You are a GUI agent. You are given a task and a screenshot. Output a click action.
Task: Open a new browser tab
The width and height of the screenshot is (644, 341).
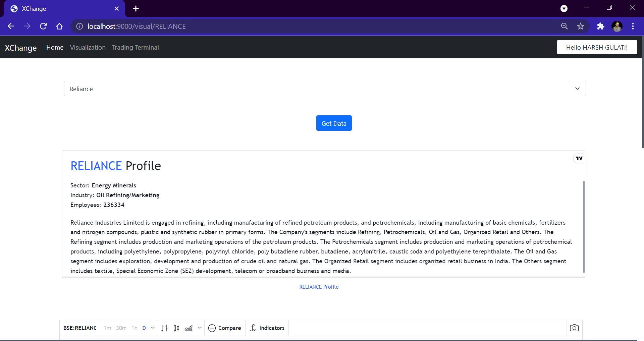(136, 9)
